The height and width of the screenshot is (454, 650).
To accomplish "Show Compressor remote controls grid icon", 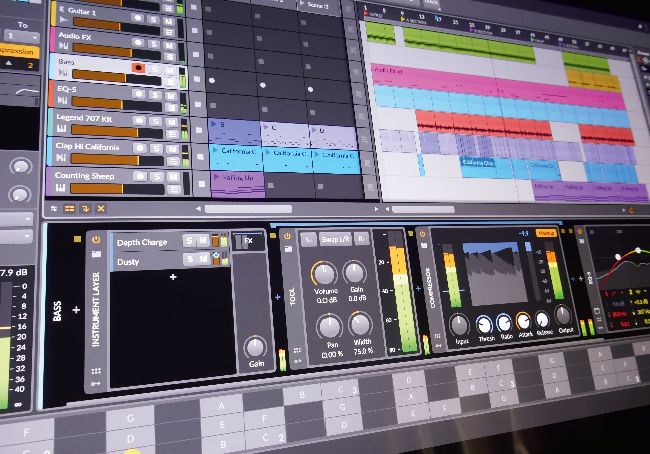I will 437,335.
